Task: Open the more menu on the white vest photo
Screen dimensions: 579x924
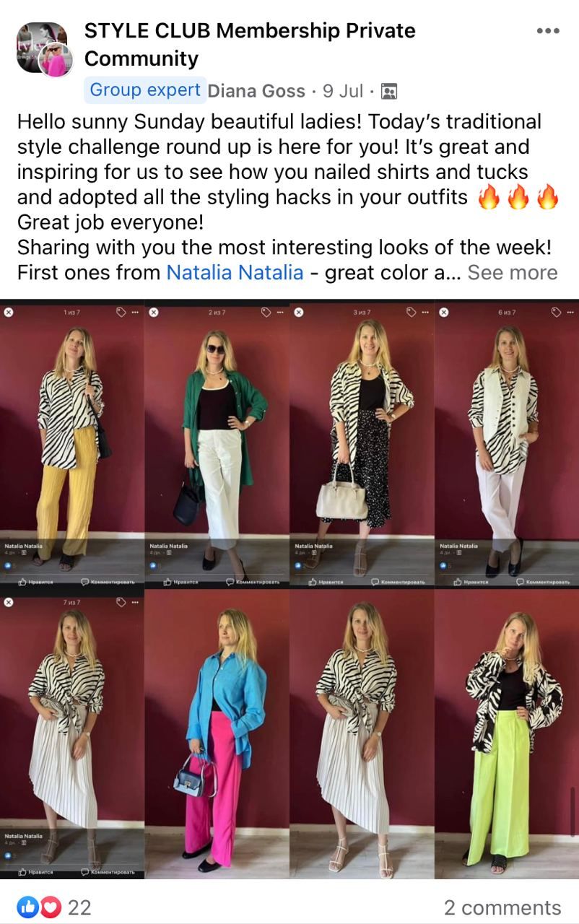Action: (x=570, y=313)
